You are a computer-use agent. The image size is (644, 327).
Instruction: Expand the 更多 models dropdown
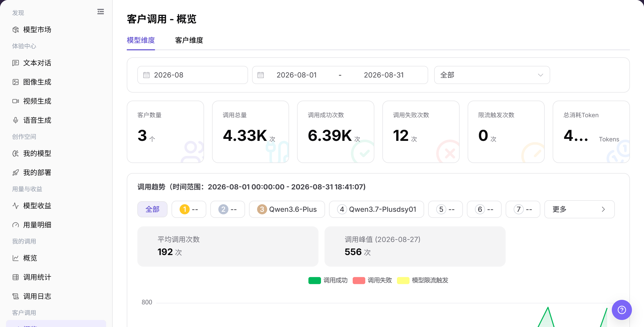(x=579, y=209)
